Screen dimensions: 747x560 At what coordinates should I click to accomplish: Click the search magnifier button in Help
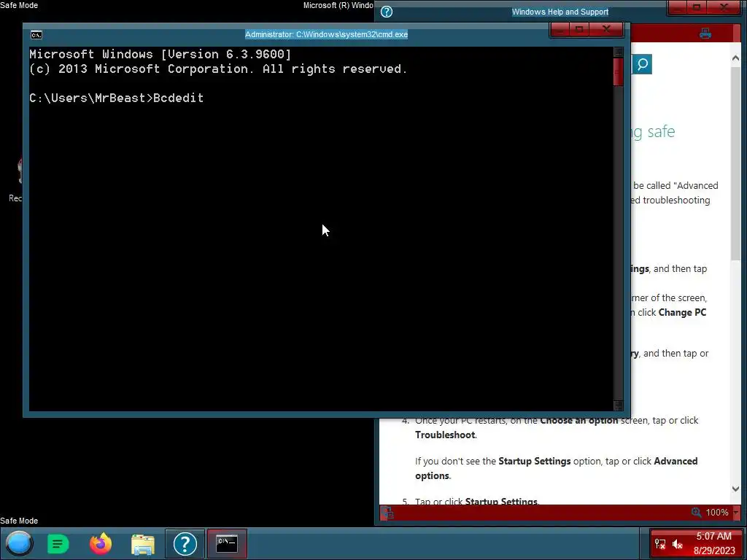[642, 64]
